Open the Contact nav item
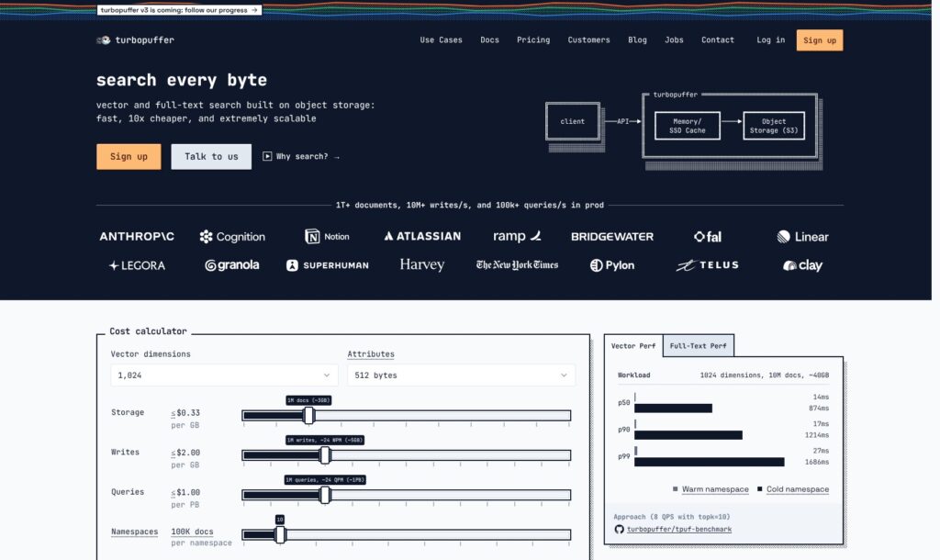940x560 pixels. click(x=718, y=40)
